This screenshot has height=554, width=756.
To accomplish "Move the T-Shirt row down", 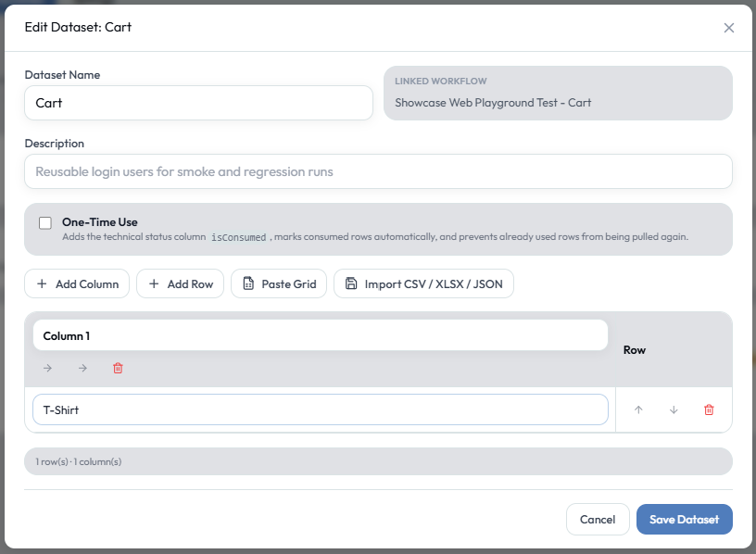I will (x=674, y=409).
